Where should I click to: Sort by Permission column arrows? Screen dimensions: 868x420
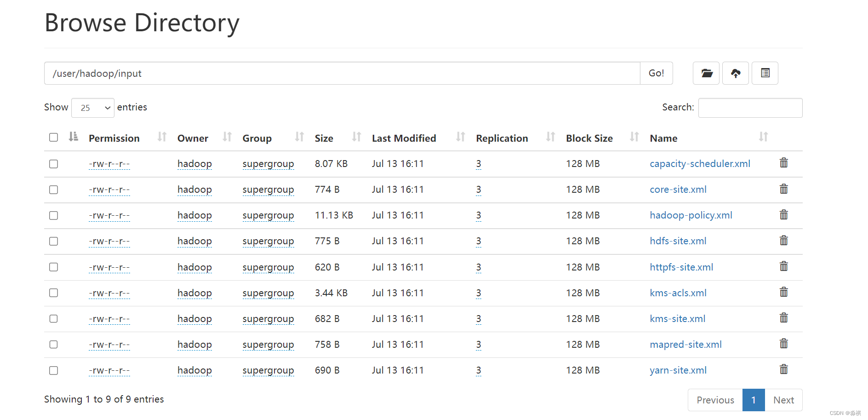click(x=162, y=137)
